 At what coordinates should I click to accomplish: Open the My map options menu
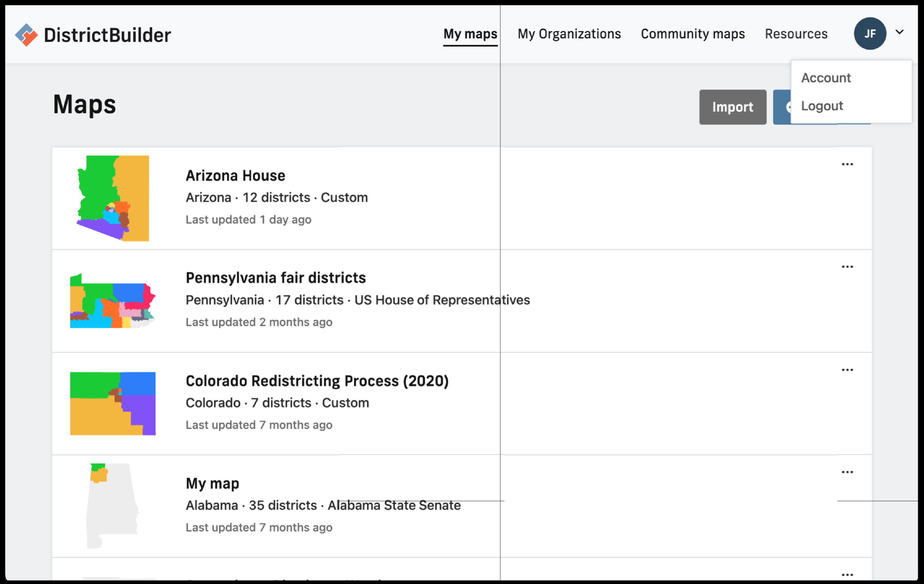coord(847,472)
